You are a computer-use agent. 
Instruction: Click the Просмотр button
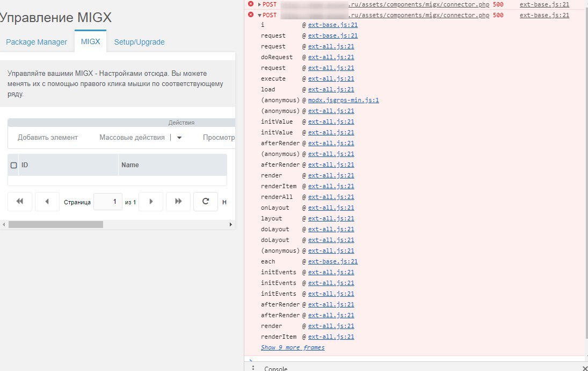(x=219, y=138)
